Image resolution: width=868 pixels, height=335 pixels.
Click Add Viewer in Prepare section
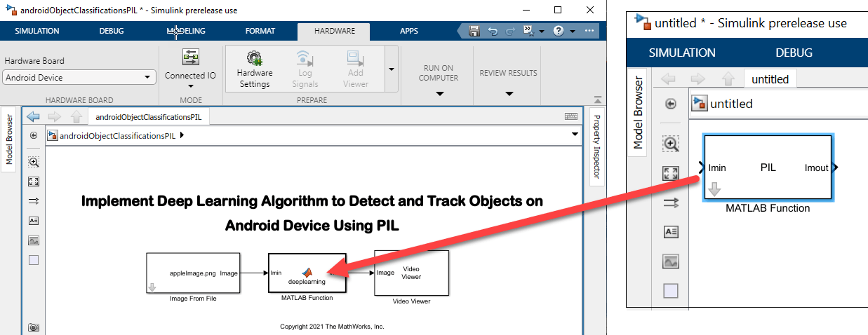click(x=356, y=69)
